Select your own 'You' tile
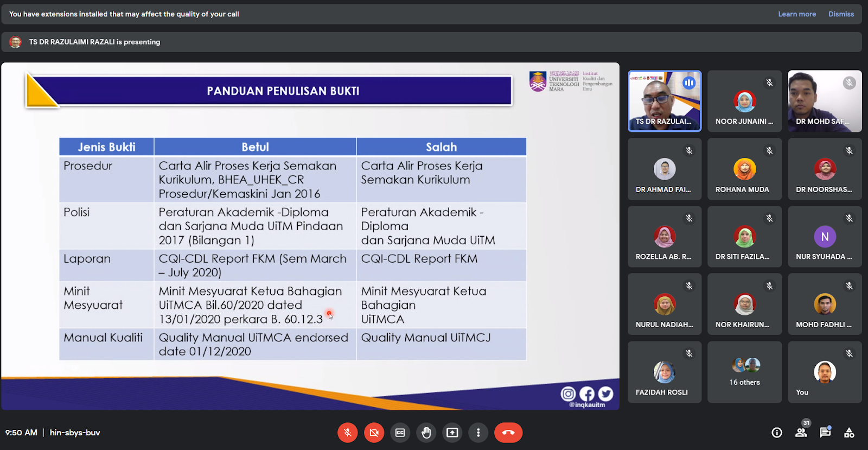Image resolution: width=868 pixels, height=450 pixels. [x=825, y=372]
